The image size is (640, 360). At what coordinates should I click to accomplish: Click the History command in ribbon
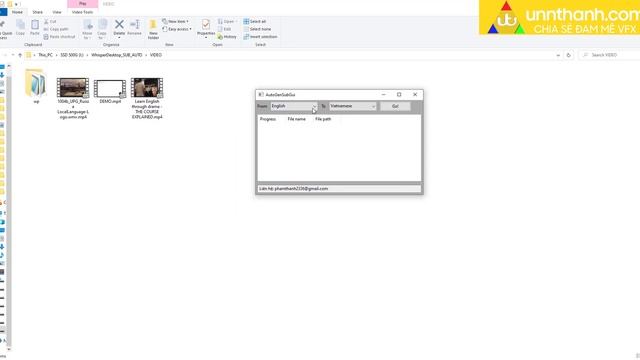point(227,37)
